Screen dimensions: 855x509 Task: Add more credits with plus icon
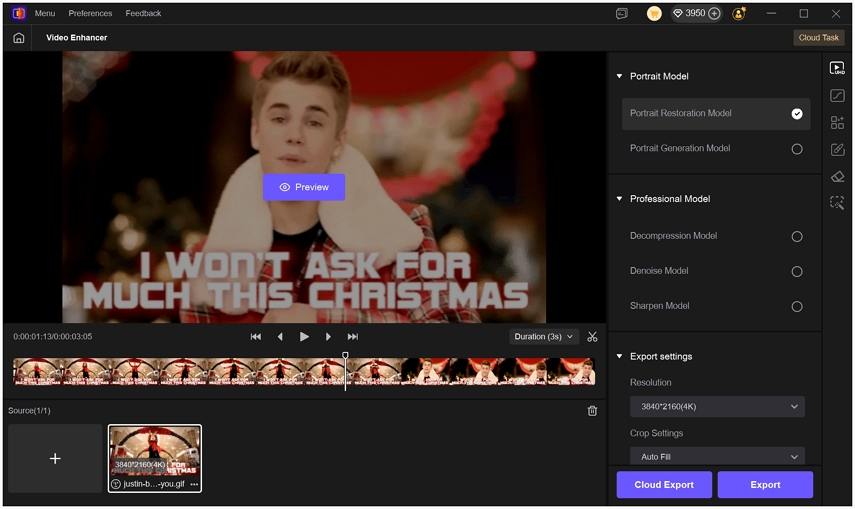click(x=714, y=14)
